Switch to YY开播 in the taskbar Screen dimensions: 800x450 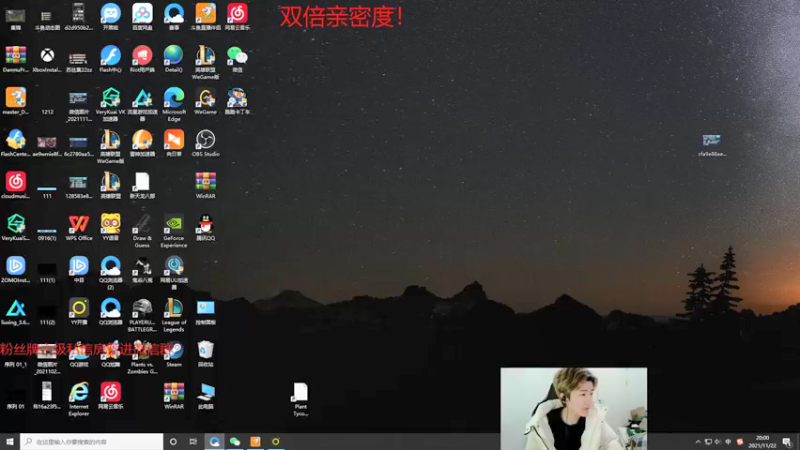(276, 441)
